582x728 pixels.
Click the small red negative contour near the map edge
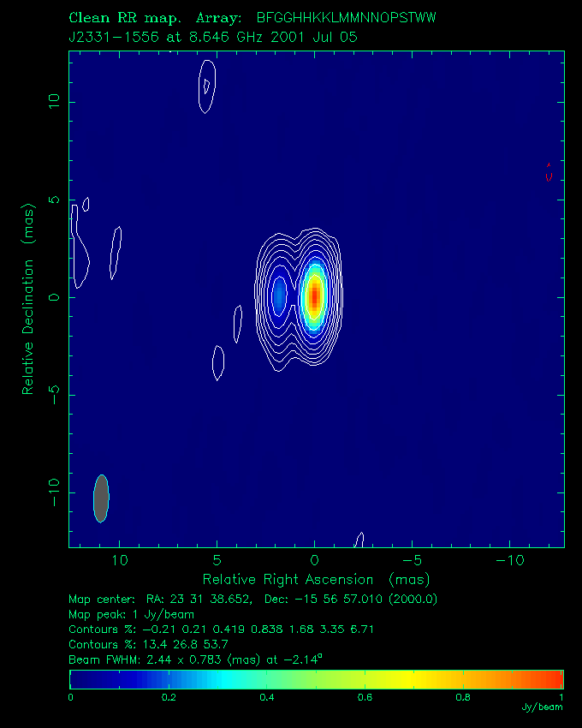549,172
